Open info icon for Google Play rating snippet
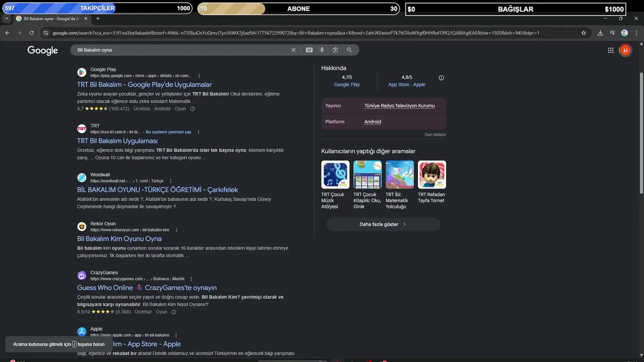Image resolution: width=644 pixels, height=362 pixels. (x=192, y=109)
